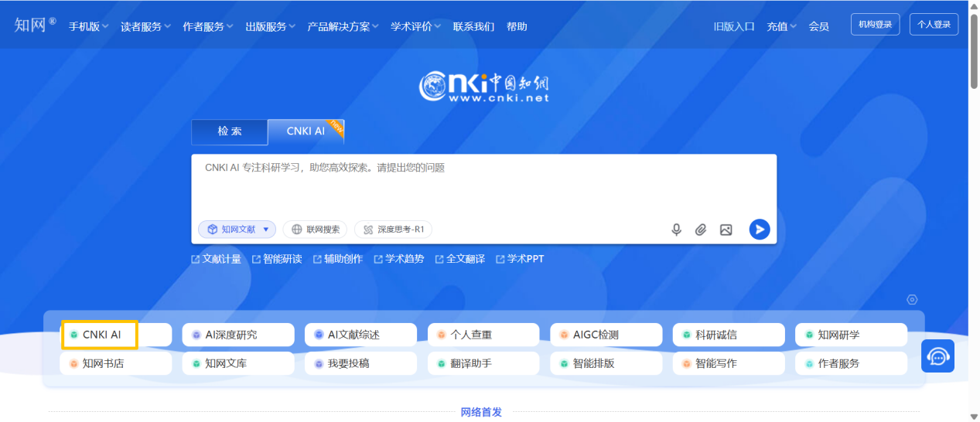Screen dimensions: 980x422
Task: Expand the 读者服务 menu in navigation bar
Action: (145, 26)
